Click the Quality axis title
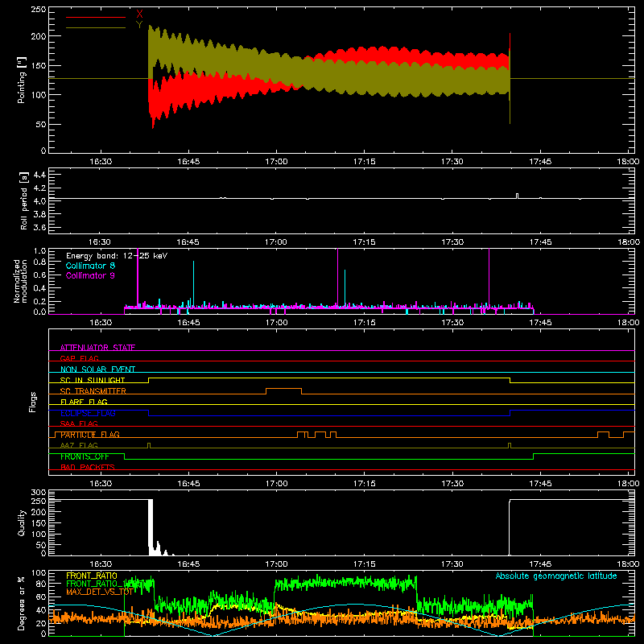644x644 pixels. coord(22,522)
